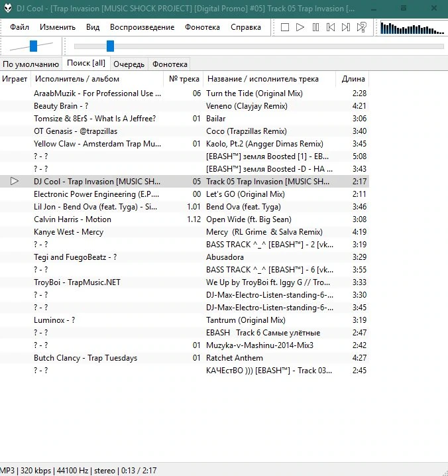Select земля Boosted -D track row
Viewport: 448px width, 476px height.
pos(184,169)
